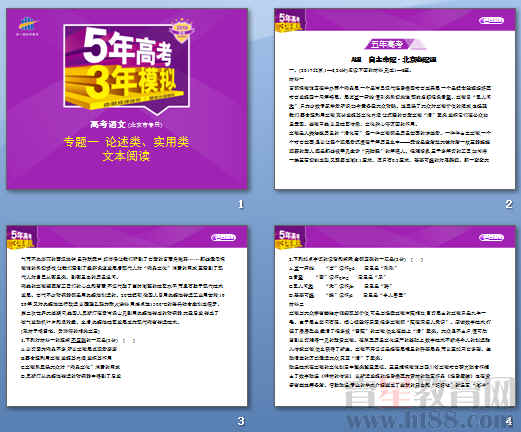
Task: Select slide 2 thumbnail with 五年高考 banner
Action: click(x=395, y=99)
